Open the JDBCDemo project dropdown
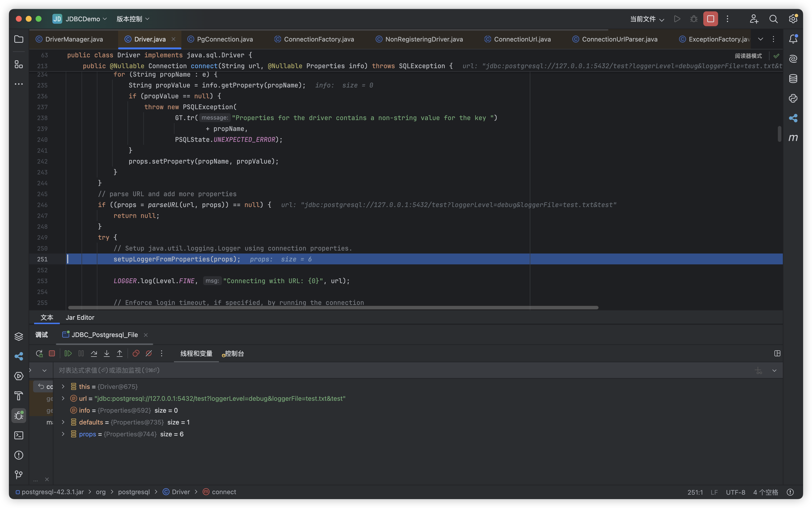 (80, 19)
